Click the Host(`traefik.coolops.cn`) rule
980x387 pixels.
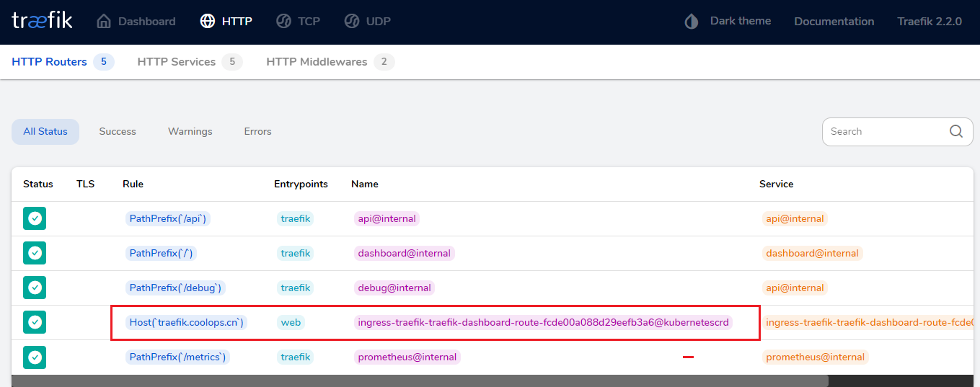coord(186,322)
